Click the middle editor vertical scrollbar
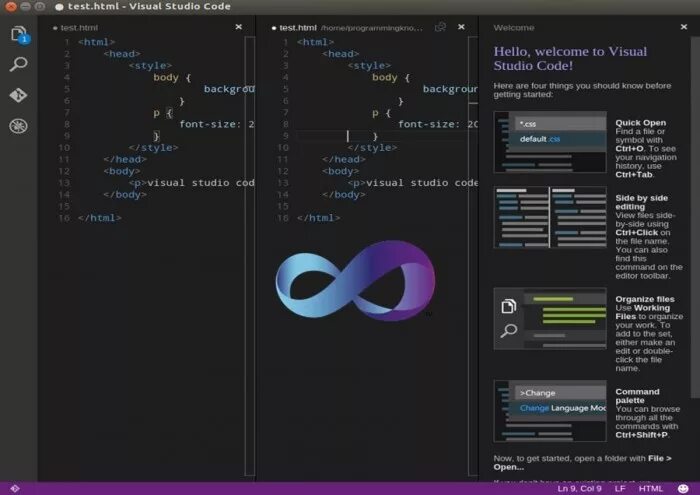700x495 pixels. click(473, 256)
